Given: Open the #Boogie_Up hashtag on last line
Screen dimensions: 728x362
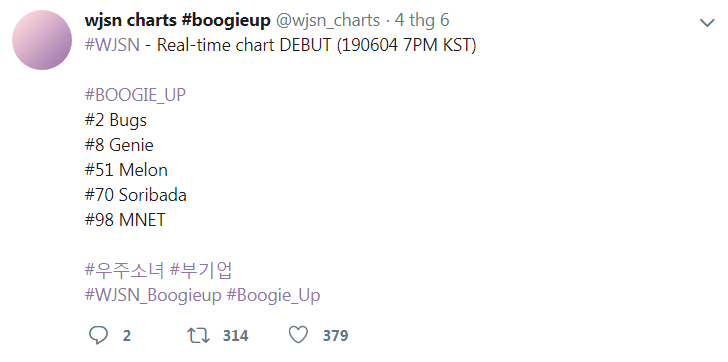Looking at the screenshot, I should click(273, 296).
